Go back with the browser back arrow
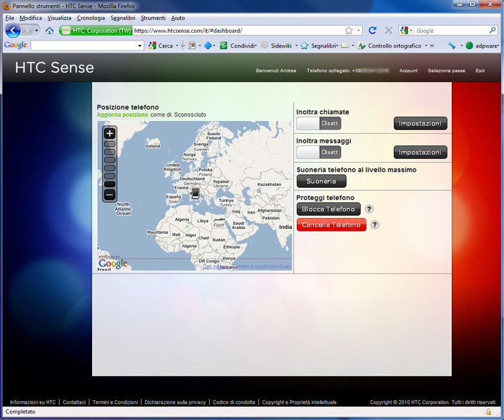 point(13,31)
